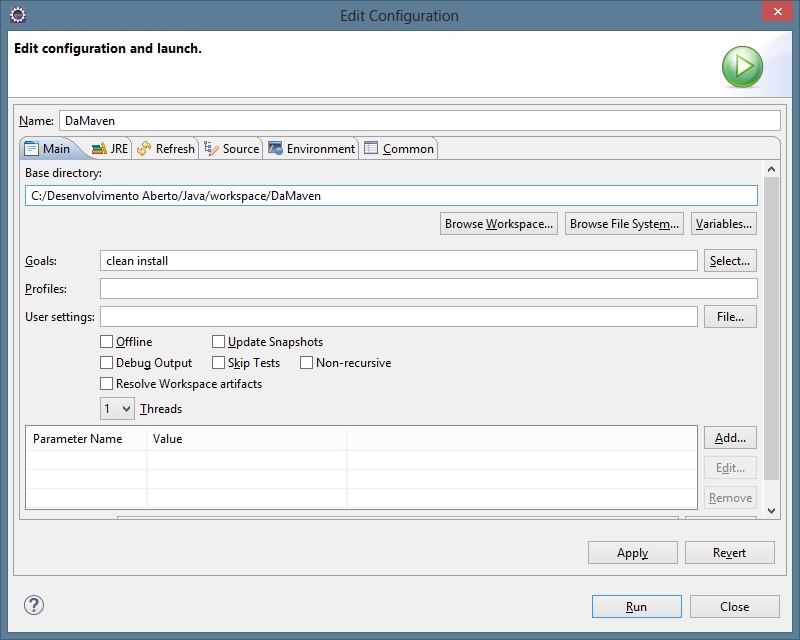Enable the Offline checkbox
The height and width of the screenshot is (640, 800).
pyautogui.click(x=107, y=342)
